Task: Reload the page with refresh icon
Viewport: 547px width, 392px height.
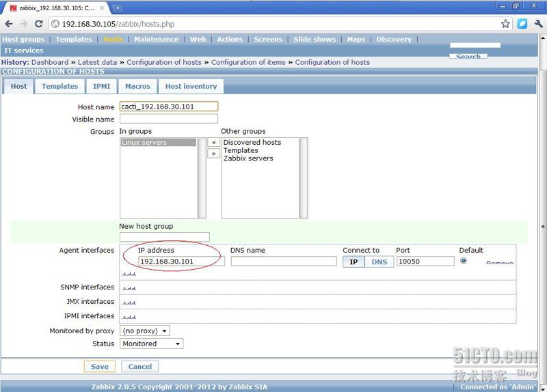Action: 39,24
